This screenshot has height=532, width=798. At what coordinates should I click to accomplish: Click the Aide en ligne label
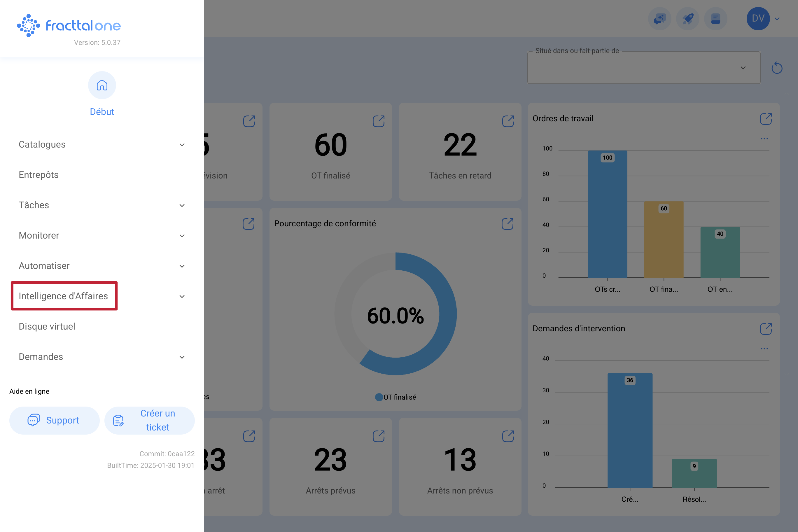pyautogui.click(x=29, y=391)
